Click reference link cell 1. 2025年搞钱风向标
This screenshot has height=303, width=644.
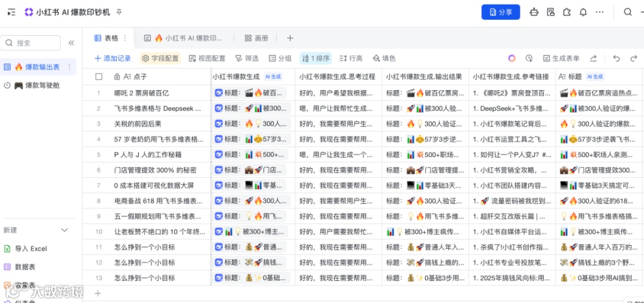tap(512, 278)
